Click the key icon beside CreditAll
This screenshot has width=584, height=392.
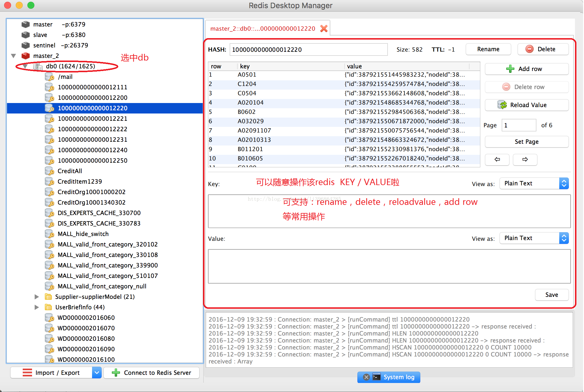pos(50,171)
